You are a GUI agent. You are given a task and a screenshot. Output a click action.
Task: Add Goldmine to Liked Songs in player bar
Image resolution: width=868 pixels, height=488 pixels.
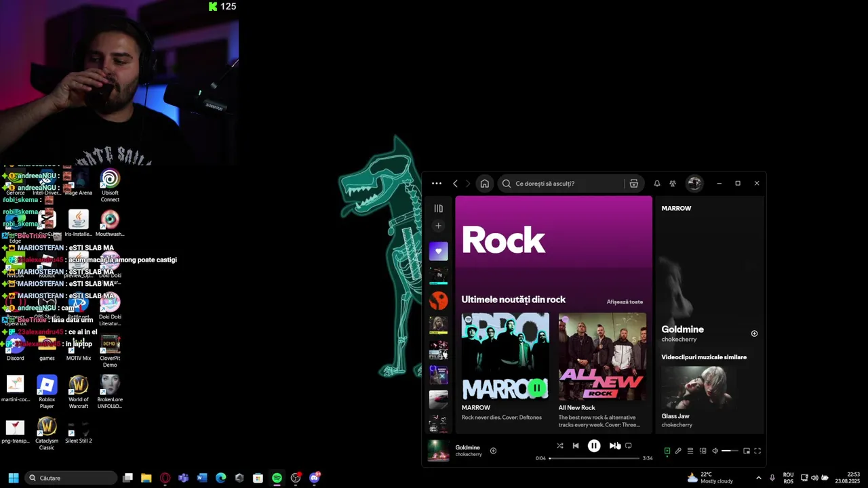(493, 451)
